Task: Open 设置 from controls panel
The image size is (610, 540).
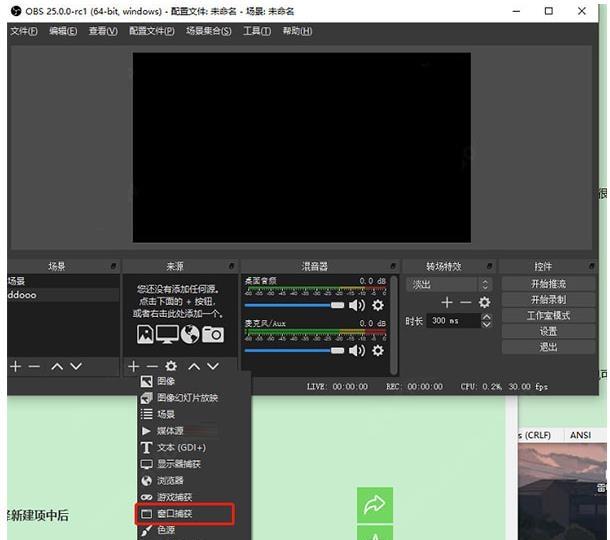Action: point(548,331)
